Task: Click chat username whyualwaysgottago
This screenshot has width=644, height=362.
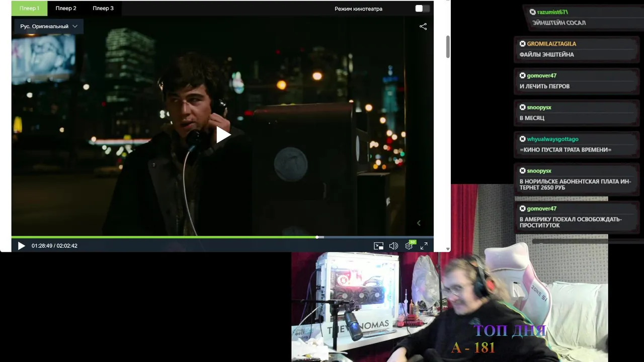Action: click(552, 139)
